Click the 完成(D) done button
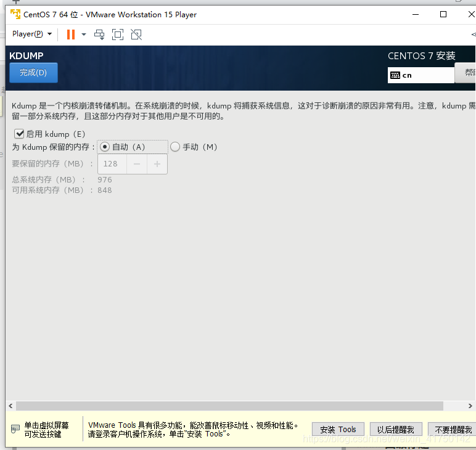The image size is (476, 450). [33, 73]
